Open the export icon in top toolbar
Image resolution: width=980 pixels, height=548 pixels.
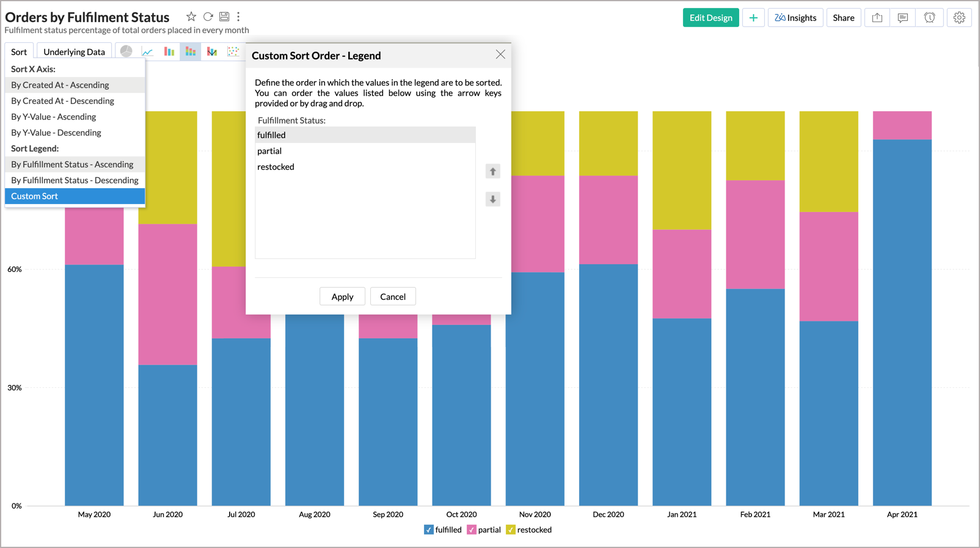(877, 18)
